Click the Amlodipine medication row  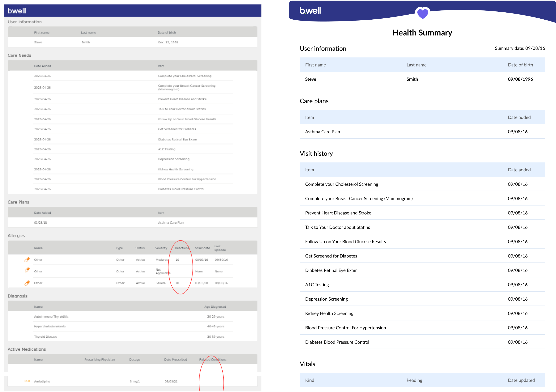[42, 381]
